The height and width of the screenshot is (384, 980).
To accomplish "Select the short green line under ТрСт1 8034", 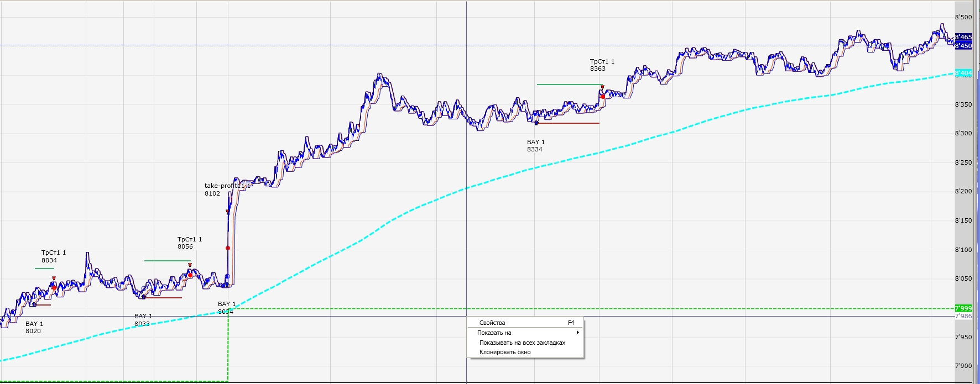I will point(44,269).
